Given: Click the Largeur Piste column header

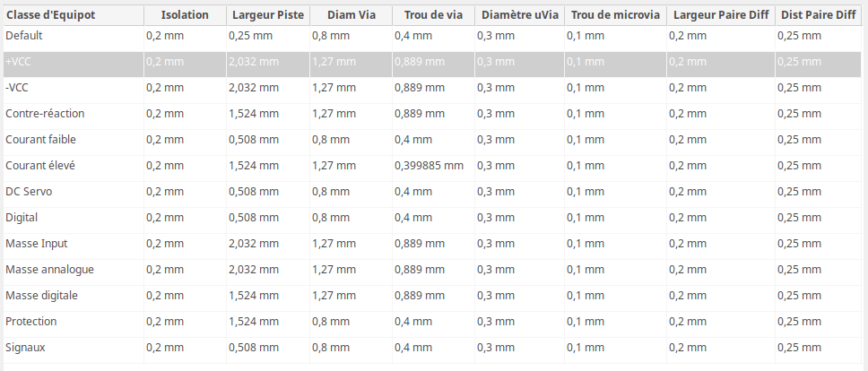Looking at the screenshot, I should [268, 15].
